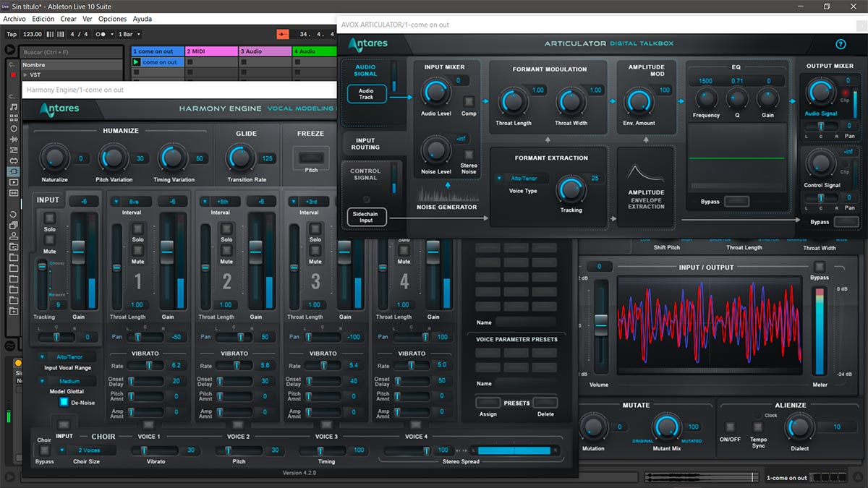868x488 pixels.
Task: Toggle Choir Bypass button in Harmony Engine
Action: point(44,450)
